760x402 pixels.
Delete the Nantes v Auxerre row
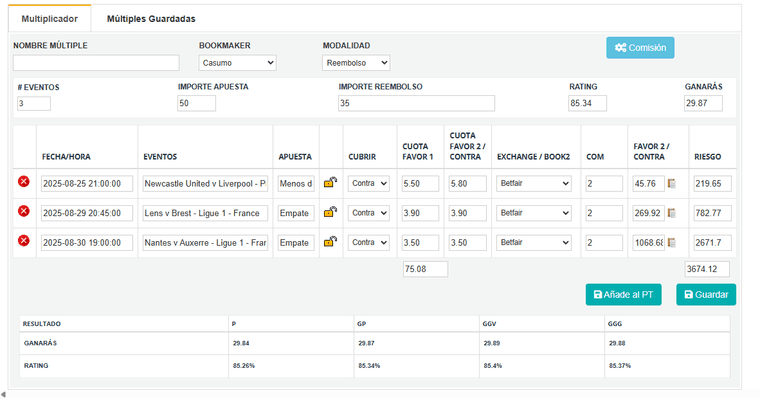(24, 241)
